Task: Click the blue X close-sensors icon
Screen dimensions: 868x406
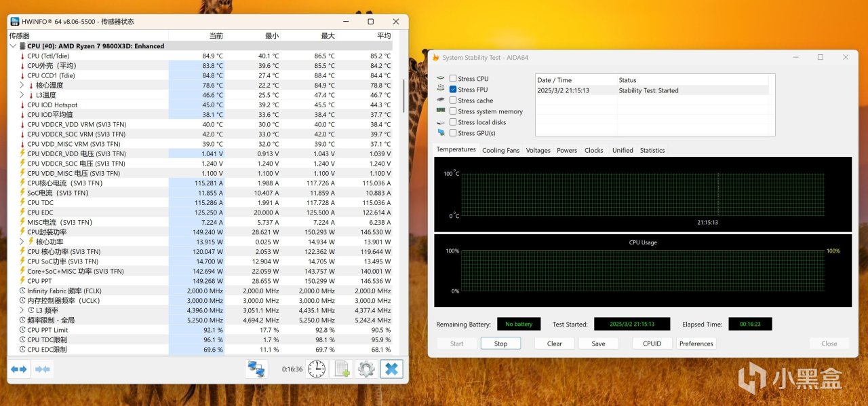Action: point(391,369)
